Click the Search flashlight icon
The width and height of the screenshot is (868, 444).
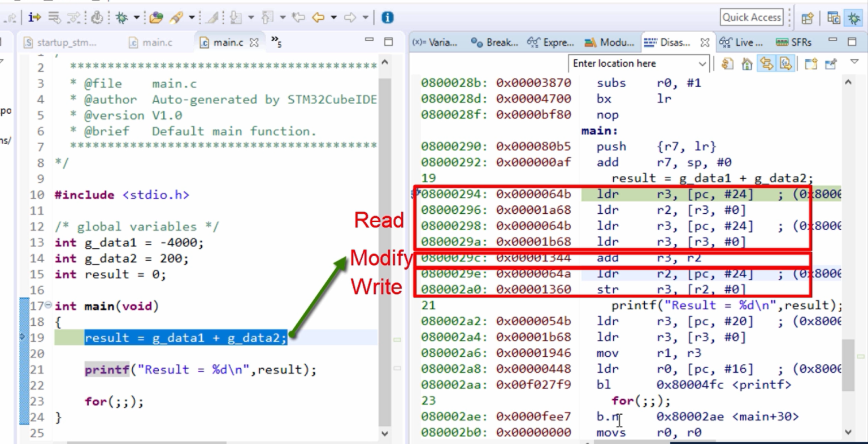pyautogui.click(x=177, y=18)
